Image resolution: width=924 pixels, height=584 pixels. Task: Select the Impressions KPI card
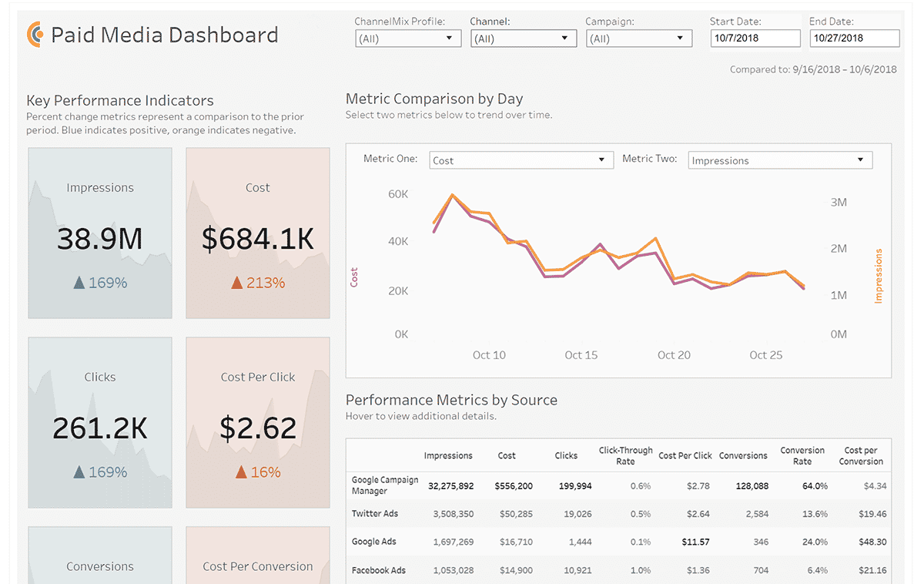pos(100,233)
